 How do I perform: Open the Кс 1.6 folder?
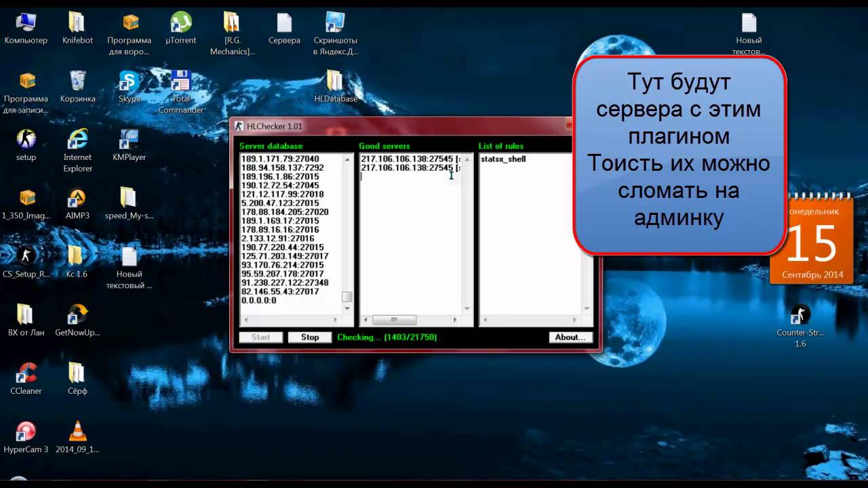coord(77,262)
